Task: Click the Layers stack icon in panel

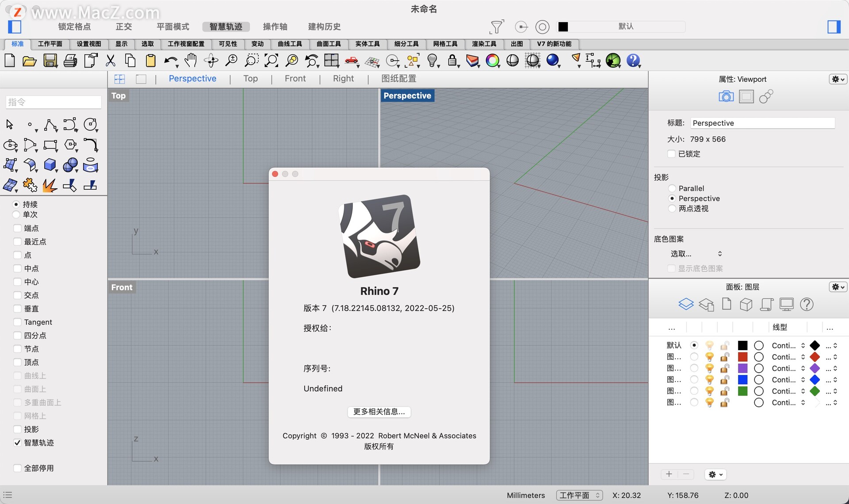Action: click(x=686, y=304)
